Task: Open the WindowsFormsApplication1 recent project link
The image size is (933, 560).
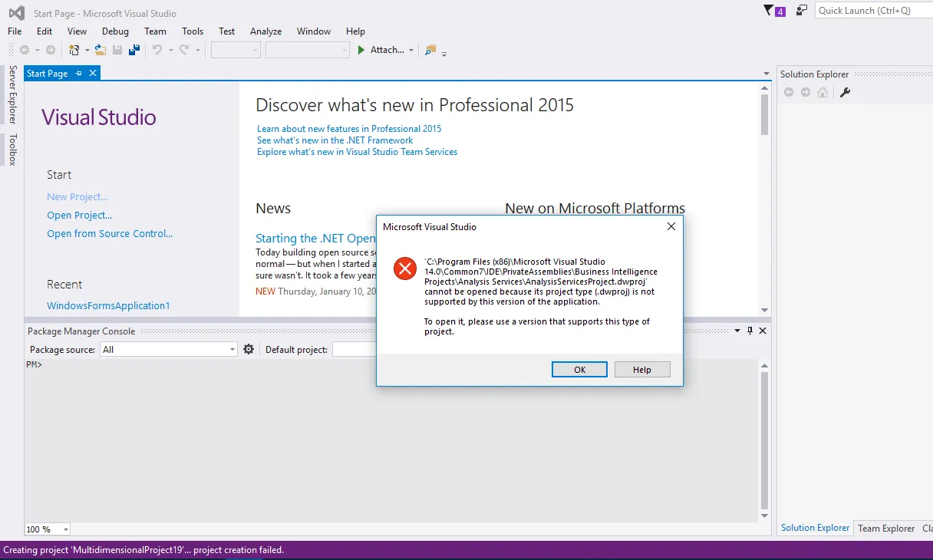Action: point(108,305)
